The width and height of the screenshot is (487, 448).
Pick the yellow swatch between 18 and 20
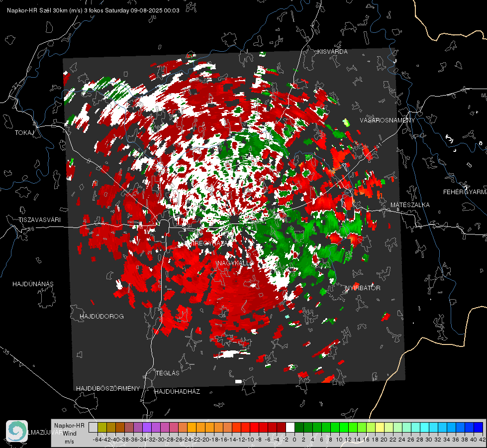(x=380, y=428)
